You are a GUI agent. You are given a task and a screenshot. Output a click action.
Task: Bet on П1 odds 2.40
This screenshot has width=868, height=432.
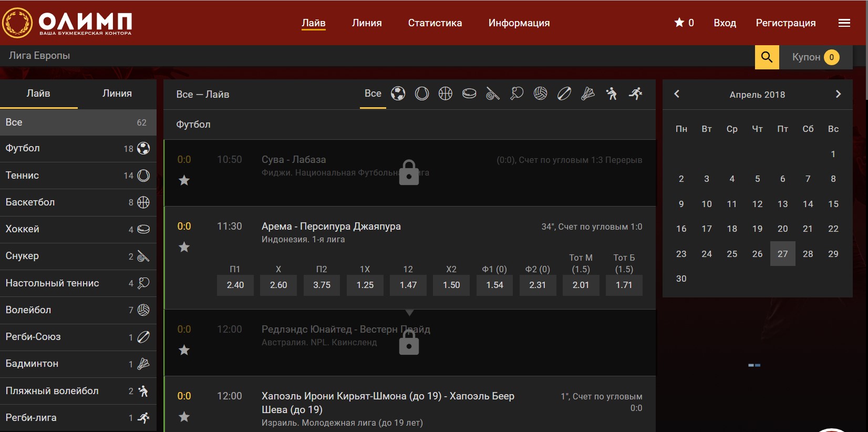click(235, 285)
